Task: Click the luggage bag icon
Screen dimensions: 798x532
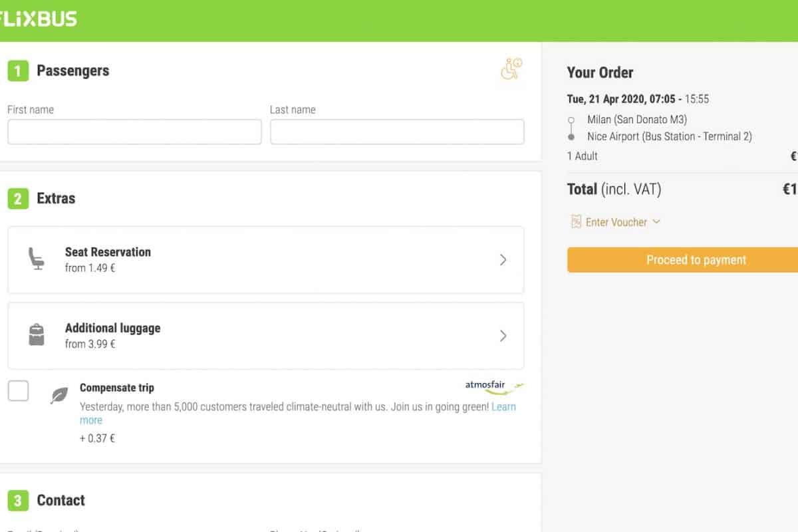Action: point(37,335)
